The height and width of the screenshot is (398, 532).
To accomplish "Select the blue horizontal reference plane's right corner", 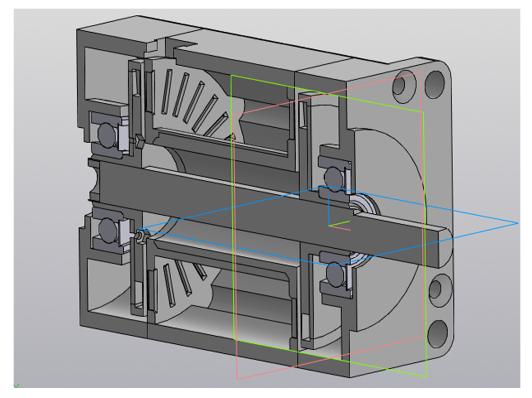I will point(517,223).
